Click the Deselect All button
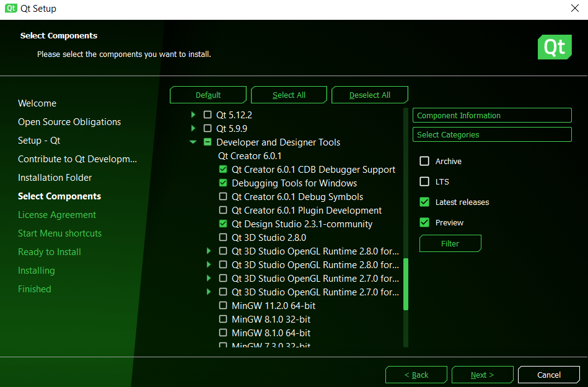This screenshot has width=588, height=387. (x=370, y=95)
